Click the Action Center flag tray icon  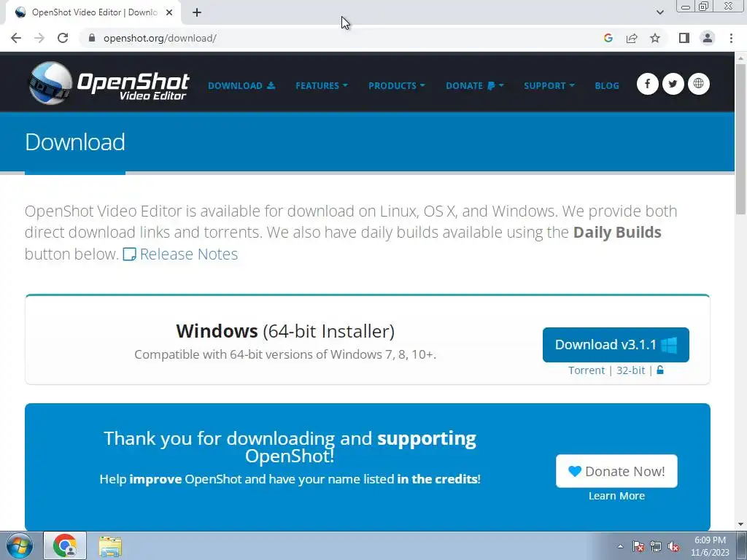(638, 546)
